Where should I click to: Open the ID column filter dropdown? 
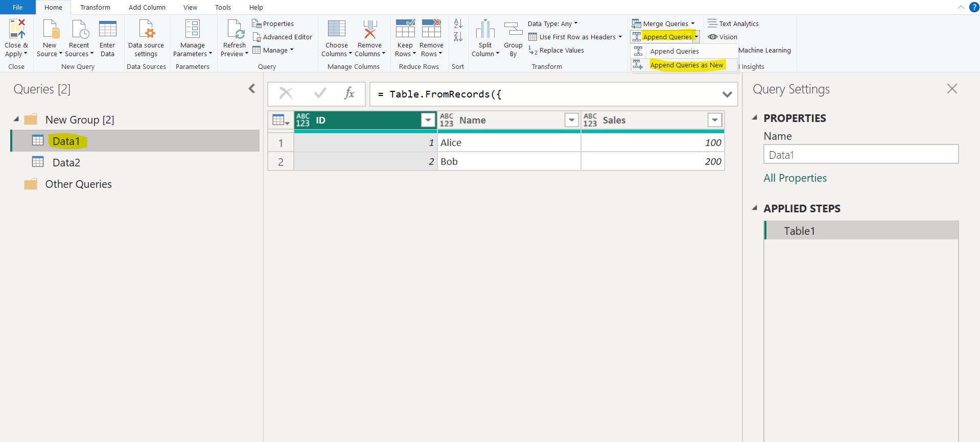[x=428, y=120]
